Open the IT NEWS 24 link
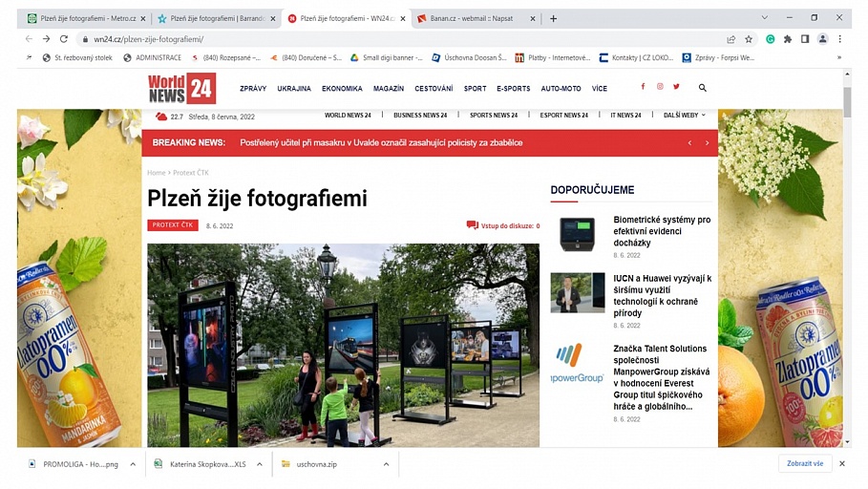868x489 pixels. tap(625, 116)
